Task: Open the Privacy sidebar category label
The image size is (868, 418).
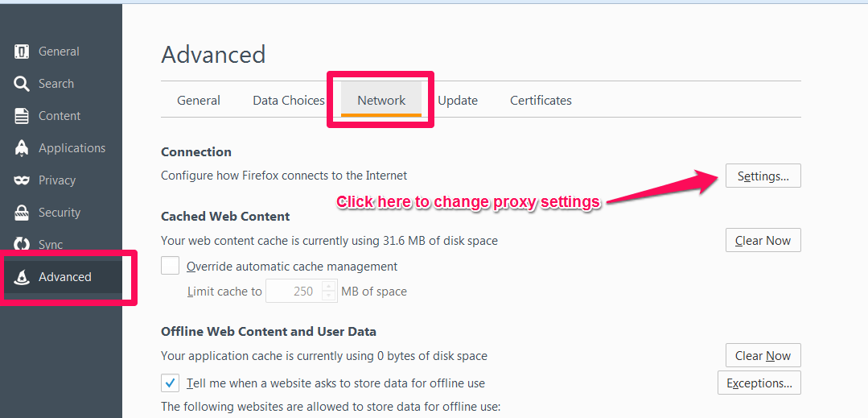Action: (57, 180)
